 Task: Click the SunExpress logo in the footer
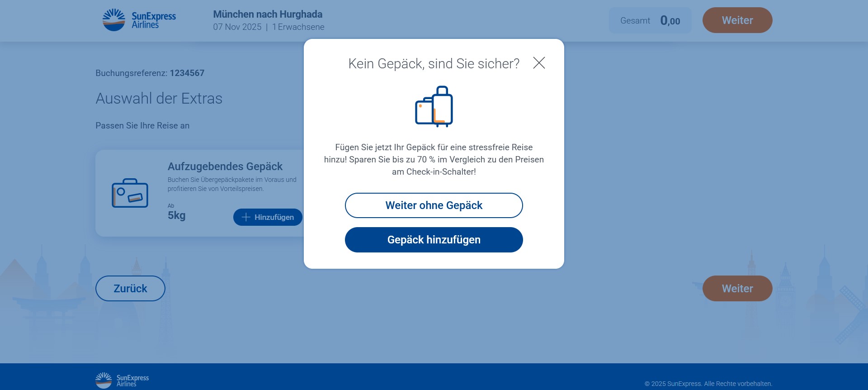122,380
